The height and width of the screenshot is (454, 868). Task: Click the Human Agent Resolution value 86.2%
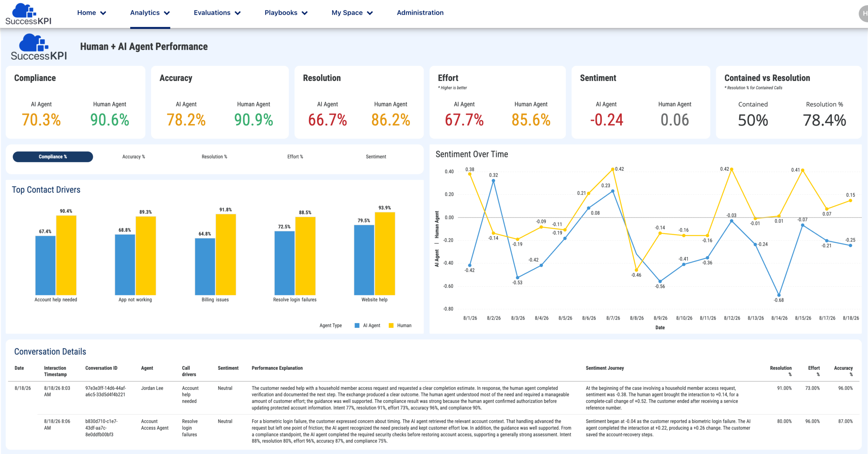coord(391,120)
